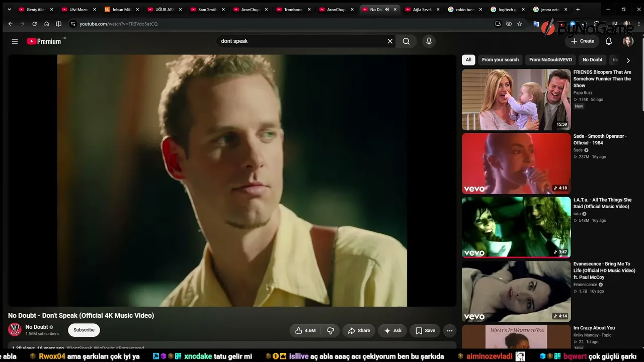Open more actions for the video
Image resolution: width=644 pixels, height=362 pixels.
pyautogui.click(x=450, y=330)
